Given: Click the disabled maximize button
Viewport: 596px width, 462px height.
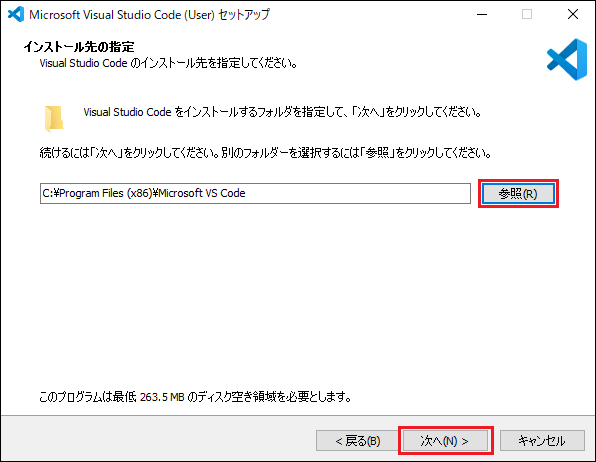Looking at the screenshot, I should tap(527, 14).
